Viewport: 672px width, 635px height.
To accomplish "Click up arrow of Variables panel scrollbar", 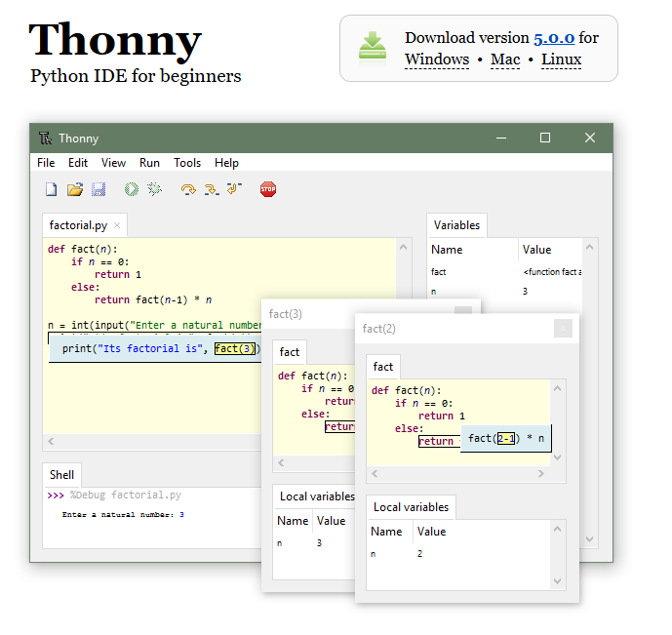I will point(590,247).
